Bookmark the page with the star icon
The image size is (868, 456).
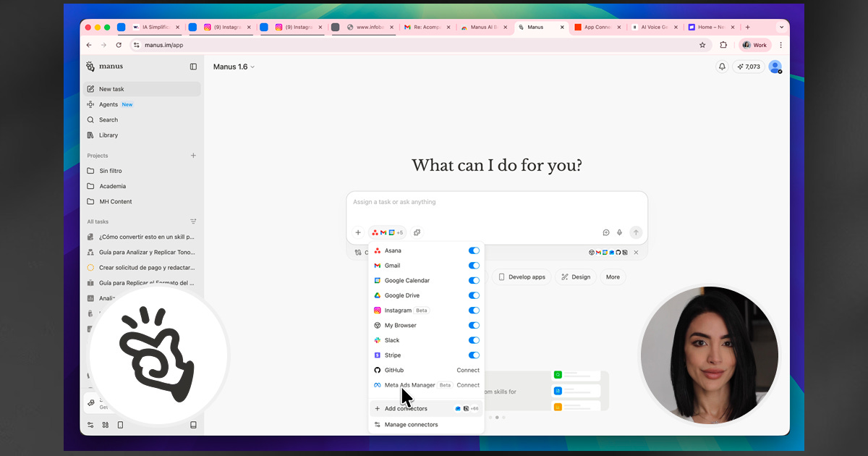[702, 45]
